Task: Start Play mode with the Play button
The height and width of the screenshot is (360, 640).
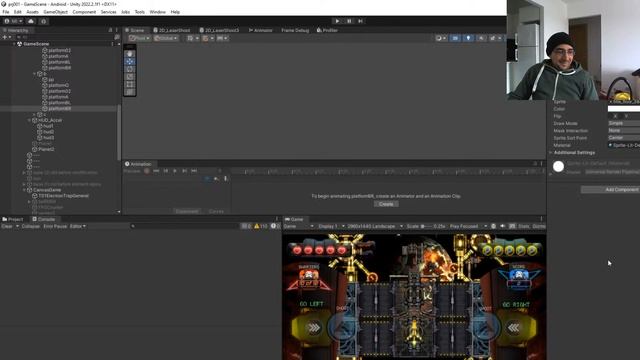Action: coord(337,21)
